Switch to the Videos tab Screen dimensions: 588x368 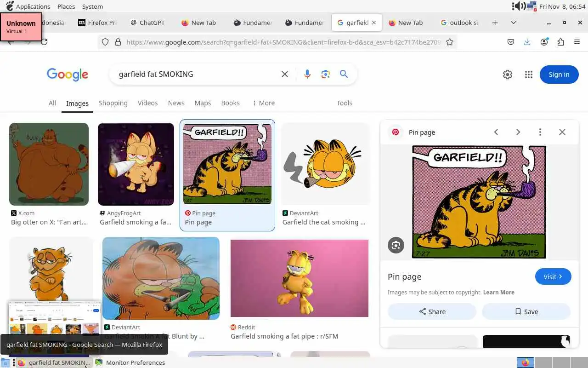click(147, 103)
